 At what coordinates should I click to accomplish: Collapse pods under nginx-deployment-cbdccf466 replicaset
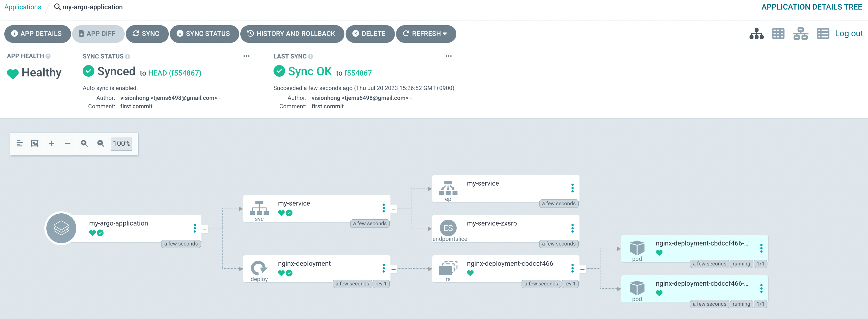point(582,269)
